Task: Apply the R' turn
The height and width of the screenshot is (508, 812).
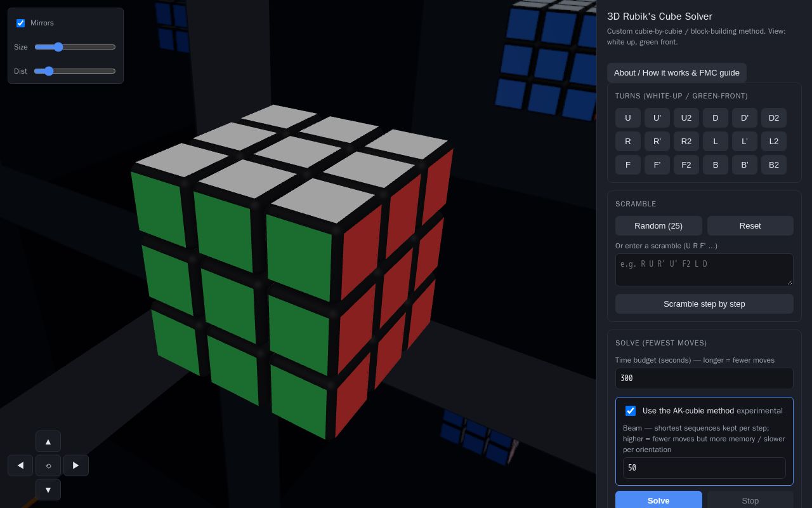Action: pos(657,141)
